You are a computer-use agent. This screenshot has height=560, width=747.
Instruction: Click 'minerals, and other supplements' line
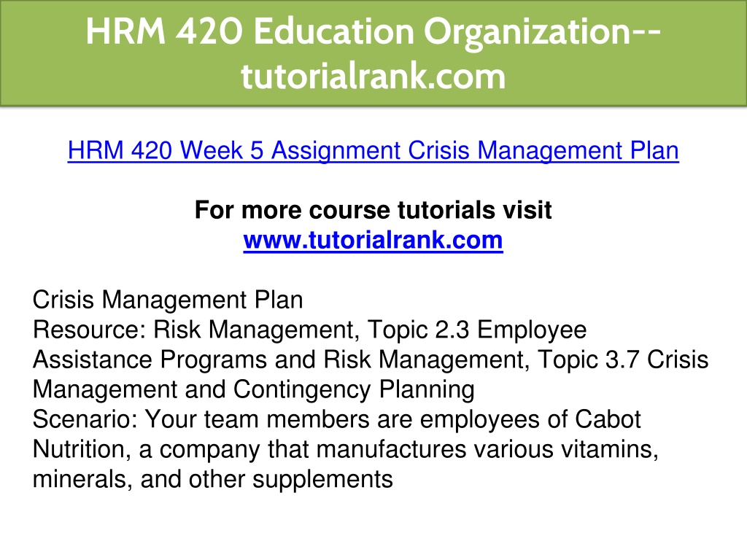(212, 479)
